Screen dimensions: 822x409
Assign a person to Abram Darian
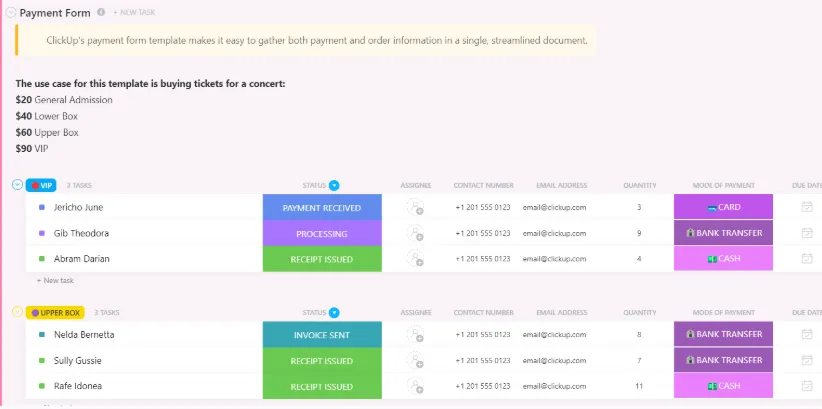pyautogui.click(x=415, y=259)
